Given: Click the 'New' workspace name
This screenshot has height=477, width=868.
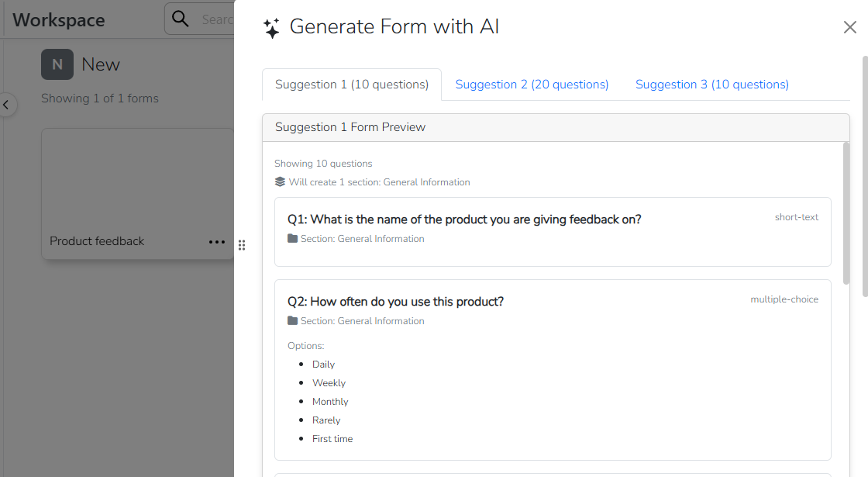Looking at the screenshot, I should pyautogui.click(x=101, y=64).
